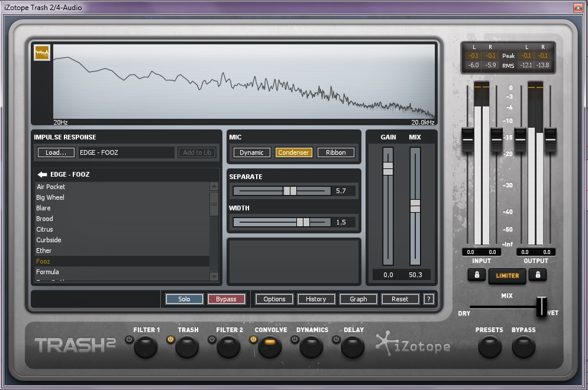
Task: Open the Presets round button
Action: click(x=489, y=347)
